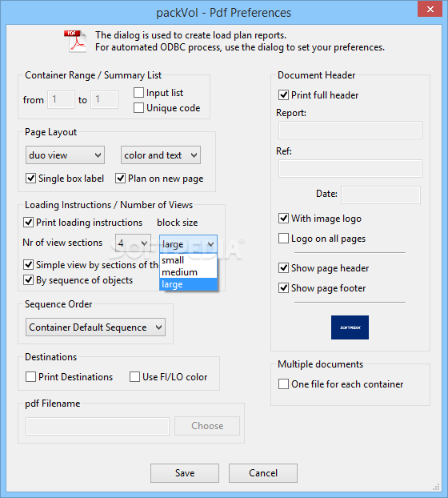The image size is (448, 498).
Task: Click the Softpedia logo image thumbnail
Action: pos(350,327)
